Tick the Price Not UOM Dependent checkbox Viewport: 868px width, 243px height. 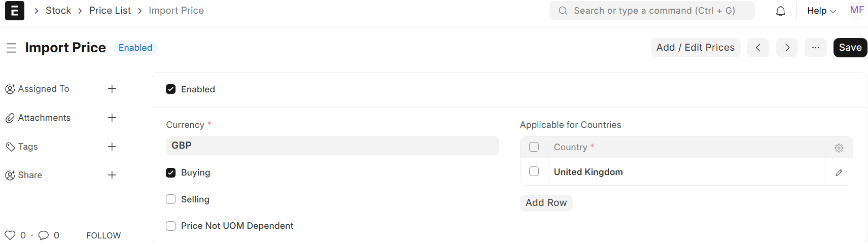tap(171, 226)
